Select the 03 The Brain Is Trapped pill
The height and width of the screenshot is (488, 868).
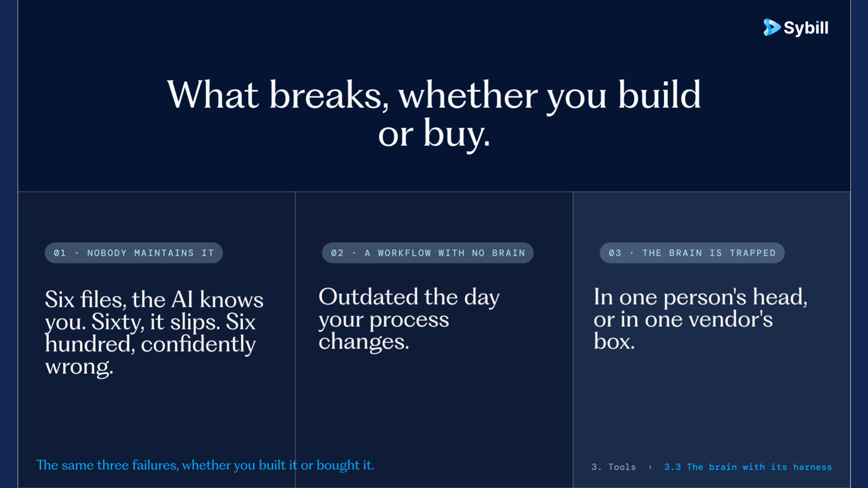point(692,253)
